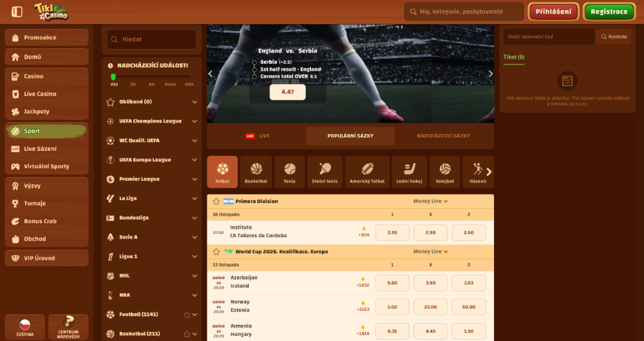Open Obchod in the sidebar

47,239
